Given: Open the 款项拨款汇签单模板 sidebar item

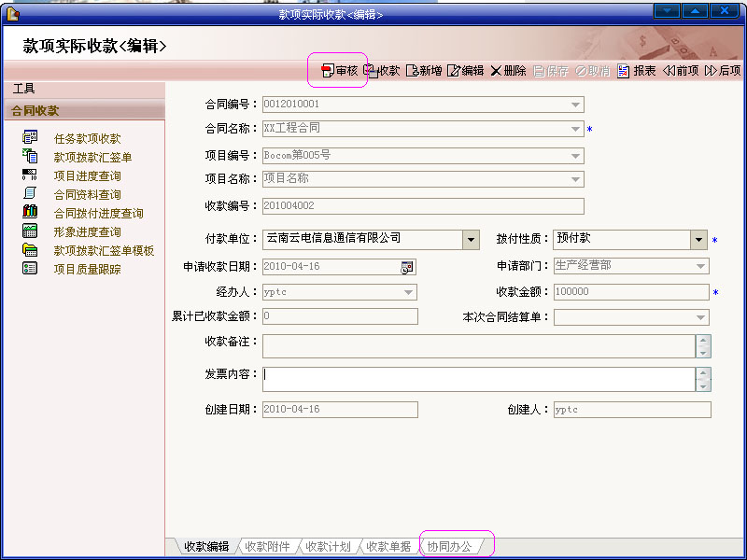Looking at the screenshot, I should (104, 250).
